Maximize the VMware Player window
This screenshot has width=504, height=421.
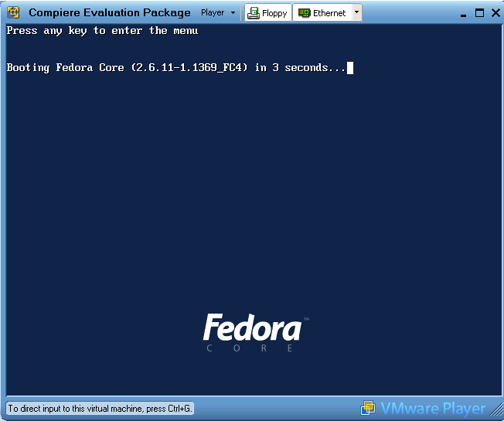[478, 12]
